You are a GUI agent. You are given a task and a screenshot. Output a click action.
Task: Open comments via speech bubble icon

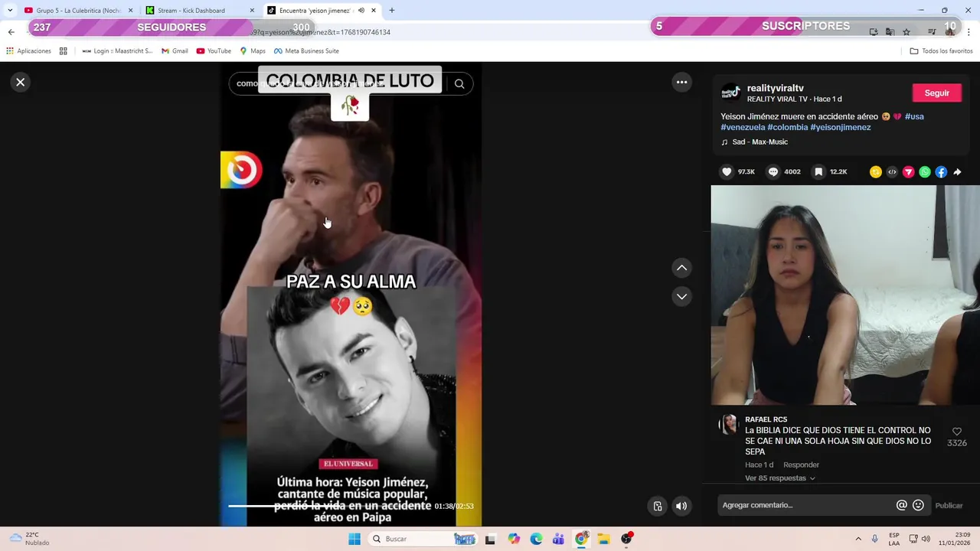[773, 172]
